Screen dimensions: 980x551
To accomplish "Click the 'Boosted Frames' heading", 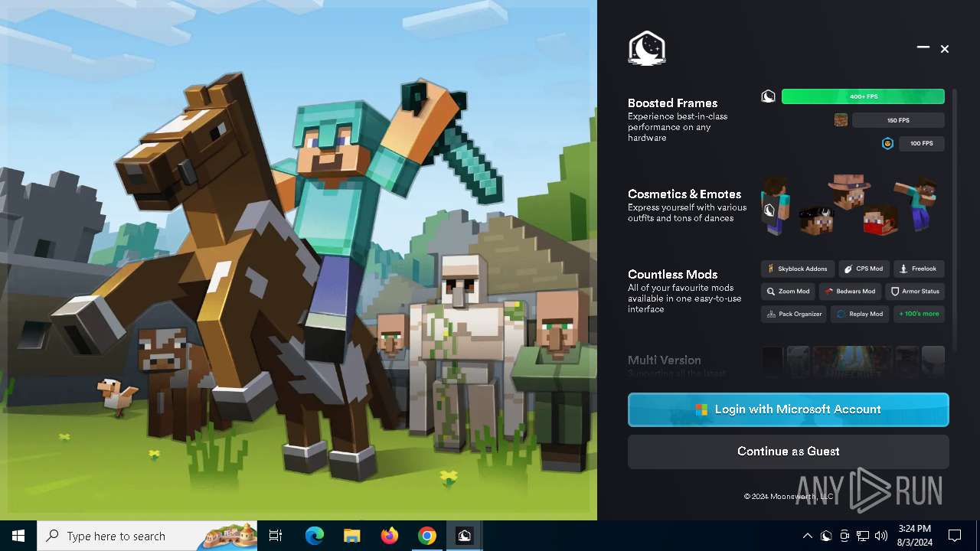I will (x=672, y=103).
